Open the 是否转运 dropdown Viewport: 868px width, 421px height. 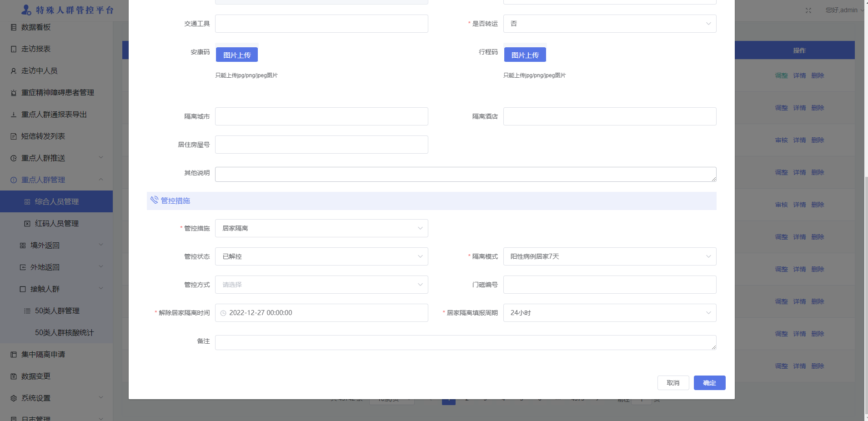click(610, 24)
